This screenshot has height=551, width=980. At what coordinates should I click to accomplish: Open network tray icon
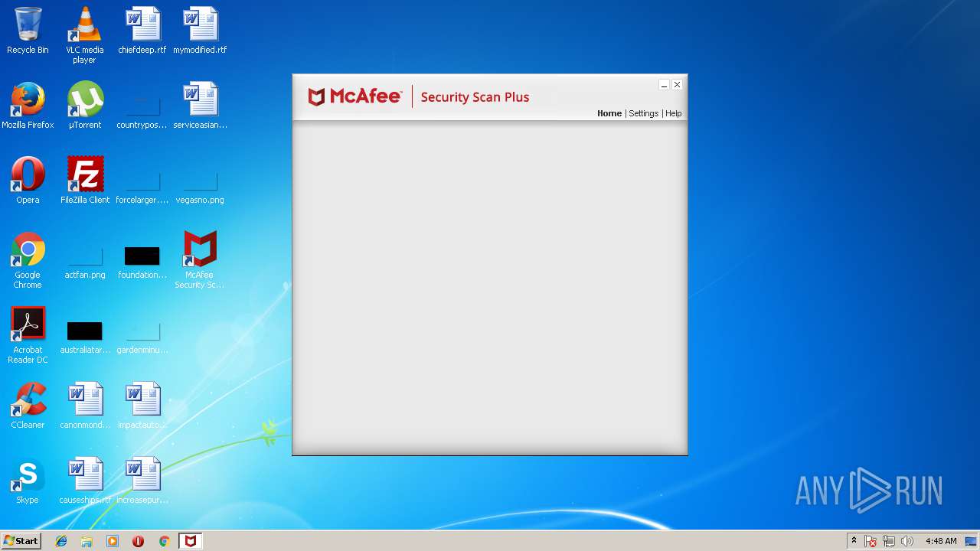(889, 542)
